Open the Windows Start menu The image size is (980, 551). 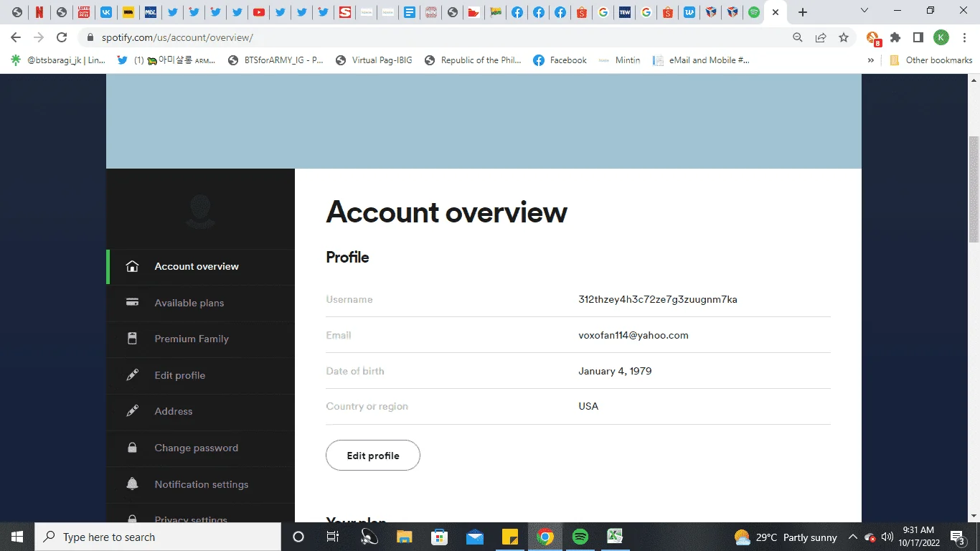pos(17,537)
